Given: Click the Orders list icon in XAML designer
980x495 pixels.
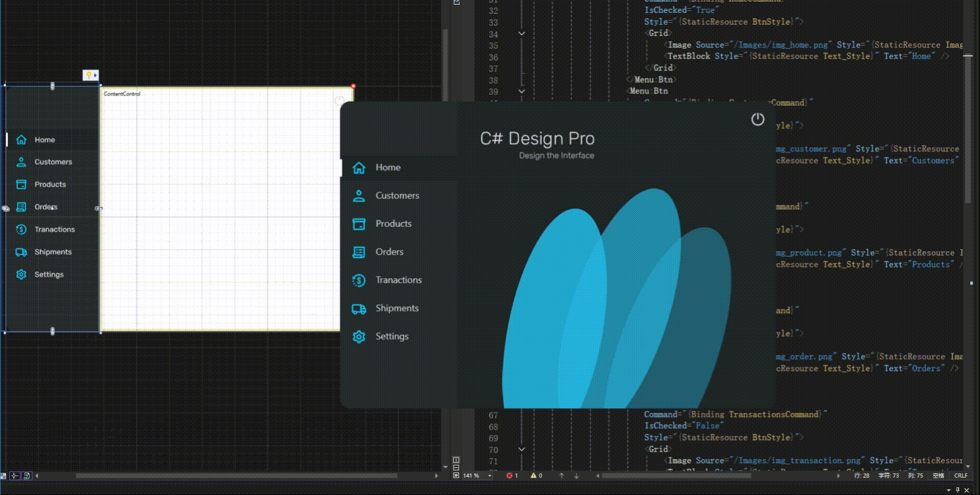Looking at the screenshot, I should [21, 207].
